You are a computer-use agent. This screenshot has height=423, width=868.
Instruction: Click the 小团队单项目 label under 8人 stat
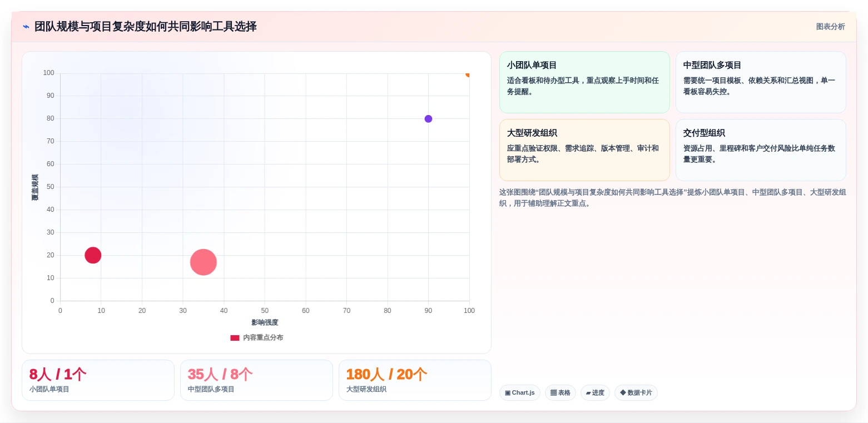[49, 389]
